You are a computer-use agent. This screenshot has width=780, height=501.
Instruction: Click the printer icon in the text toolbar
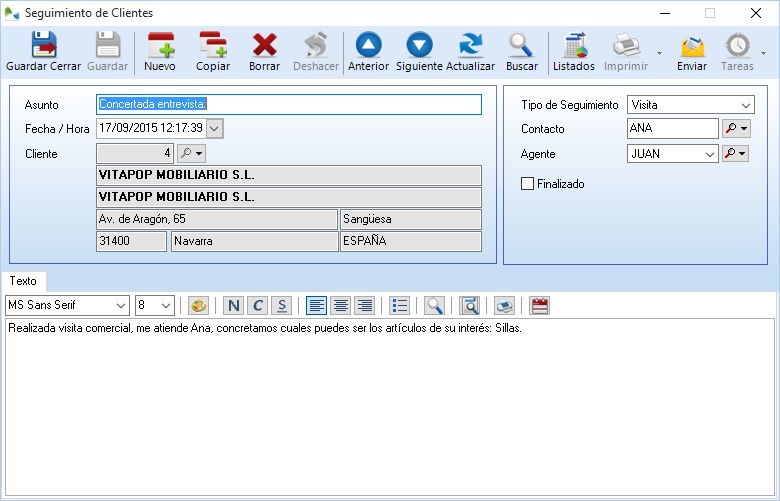pyautogui.click(x=504, y=305)
